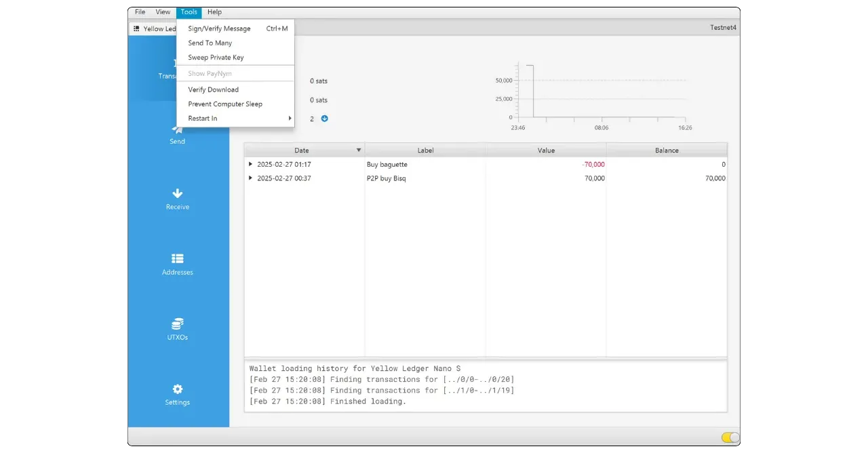Sort transactions by Date column header
868x453 pixels.
(302, 151)
